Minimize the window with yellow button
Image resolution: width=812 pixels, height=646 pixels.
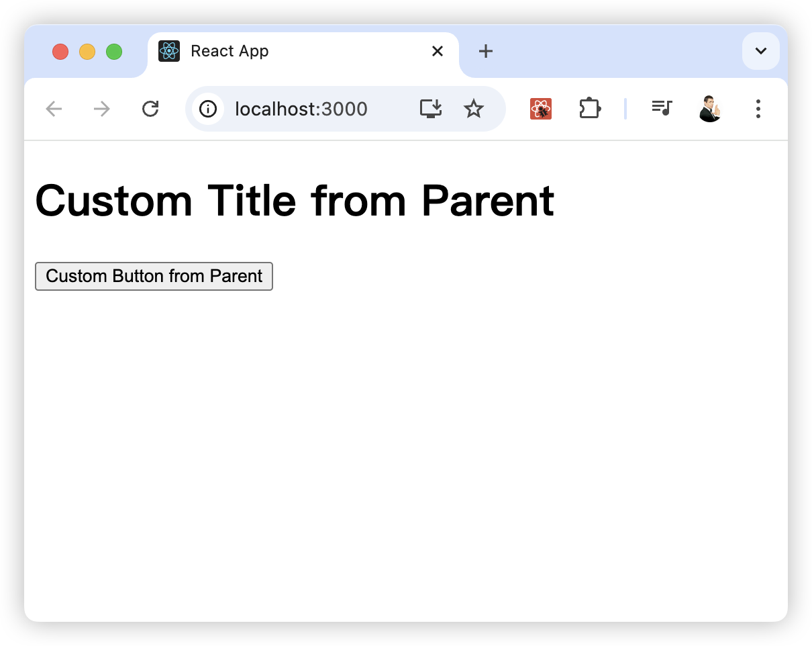click(87, 52)
